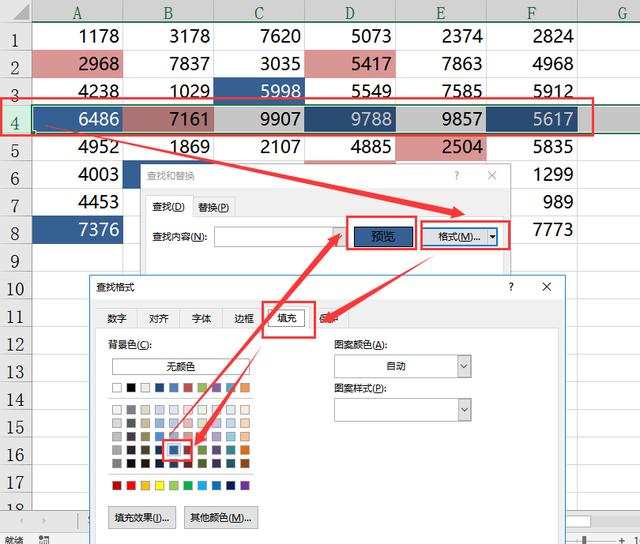Click the 预览 format preview box

click(383, 237)
